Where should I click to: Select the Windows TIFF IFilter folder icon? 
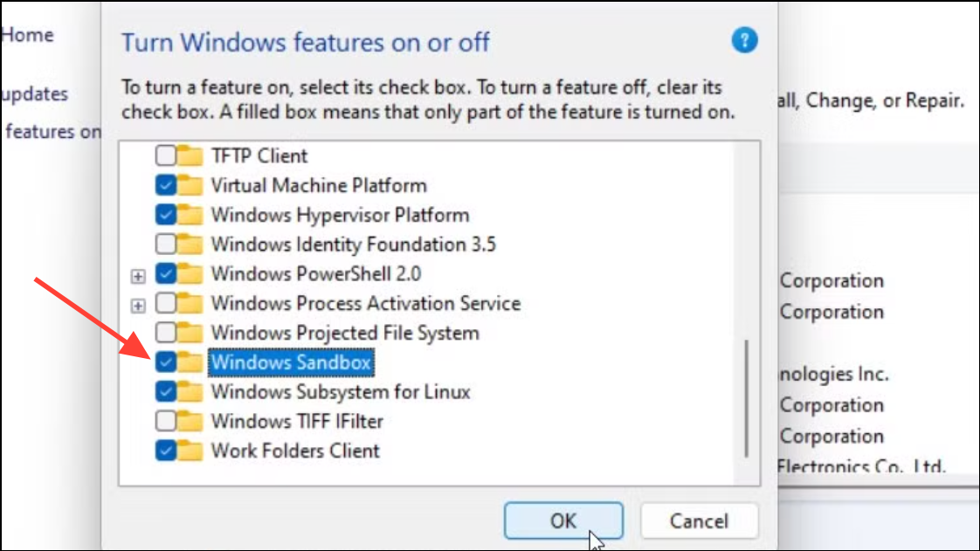click(190, 421)
